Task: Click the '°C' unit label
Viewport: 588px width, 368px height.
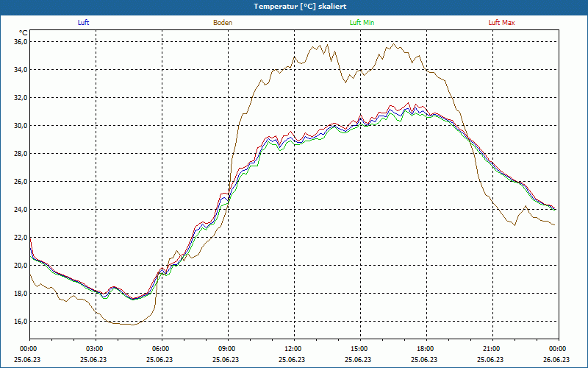Action: click(24, 33)
